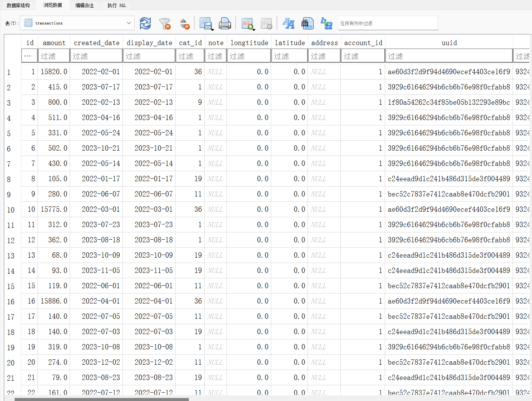This screenshot has width=532, height=401.
Task: Sort by the address column header
Action: [x=324, y=42]
